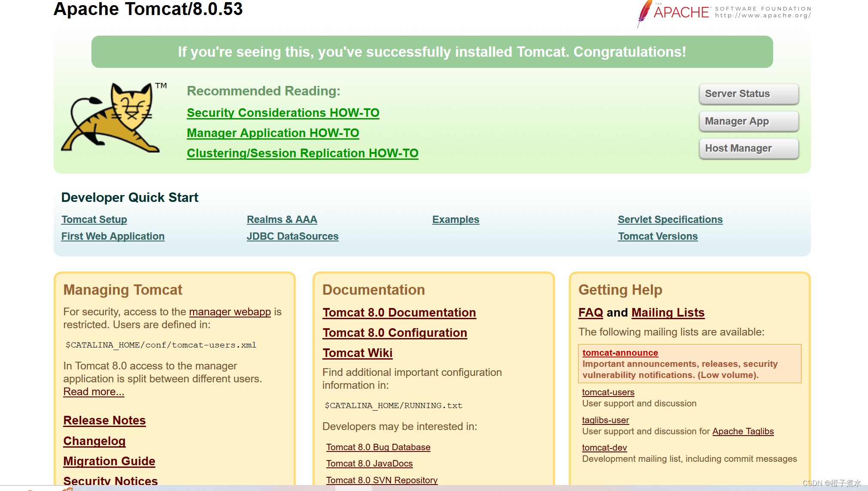Image resolution: width=868 pixels, height=491 pixels.
Task: Open the Server Status page
Action: pyautogui.click(x=748, y=94)
